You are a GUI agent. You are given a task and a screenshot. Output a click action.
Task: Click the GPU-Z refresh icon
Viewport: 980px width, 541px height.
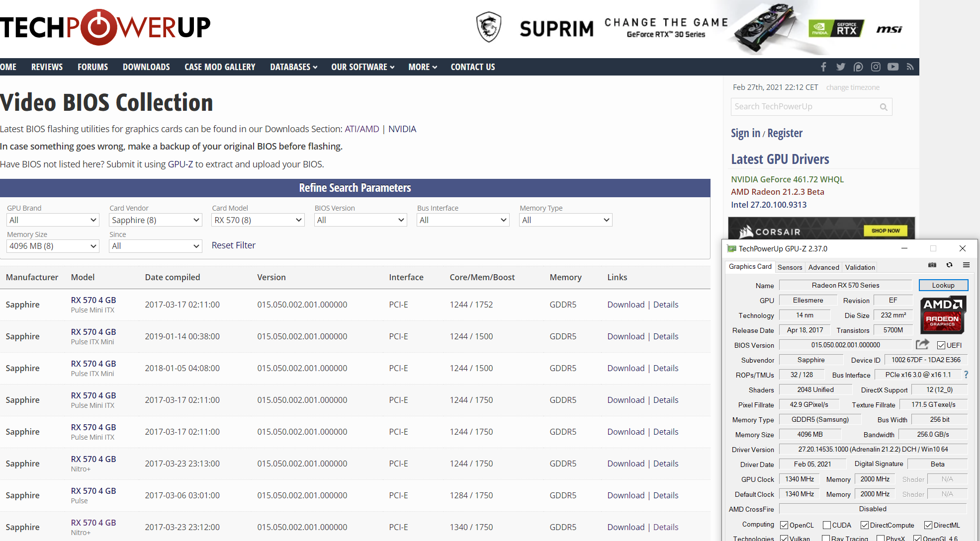[949, 265]
